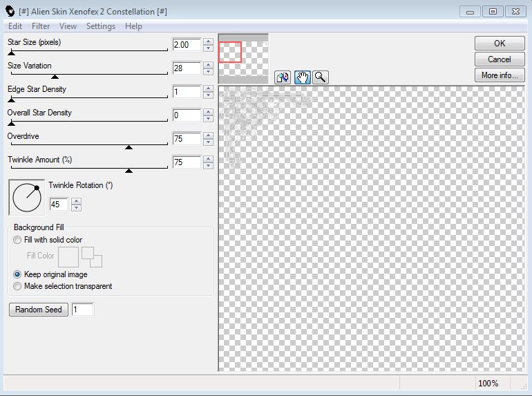Open the Filter menu
The width and height of the screenshot is (532, 396).
(41, 26)
